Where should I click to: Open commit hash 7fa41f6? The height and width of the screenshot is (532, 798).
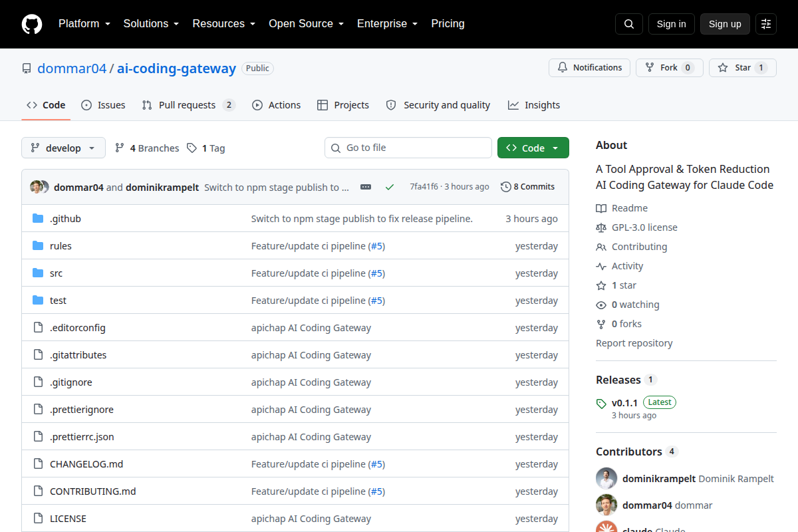click(x=424, y=187)
